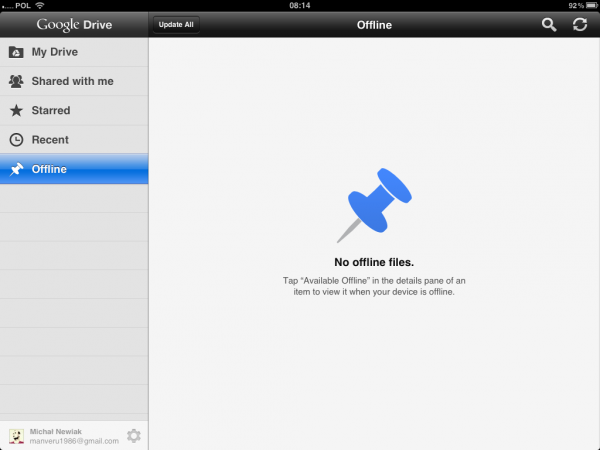600x450 pixels.
Task: Tap the refresh arrows icon
Action: click(x=579, y=24)
